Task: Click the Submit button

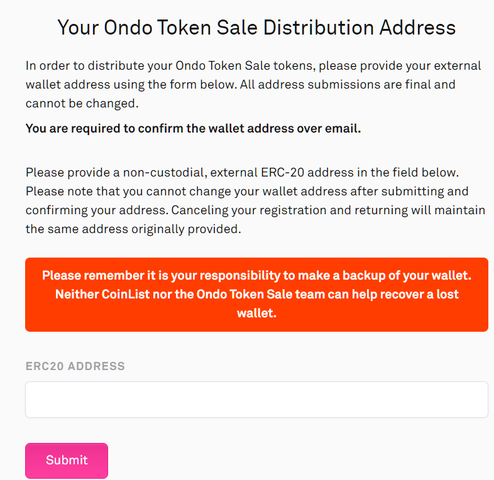Action: click(x=66, y=460)
